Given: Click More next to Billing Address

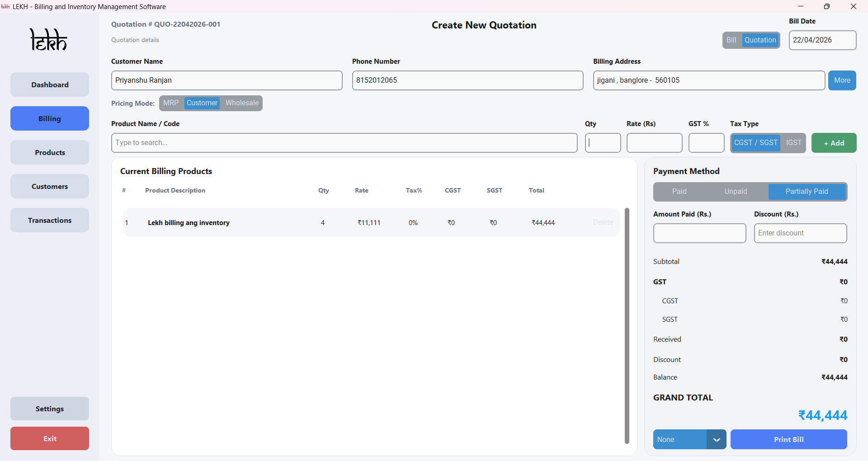Looking at the screenshot, I should [842, 80].
